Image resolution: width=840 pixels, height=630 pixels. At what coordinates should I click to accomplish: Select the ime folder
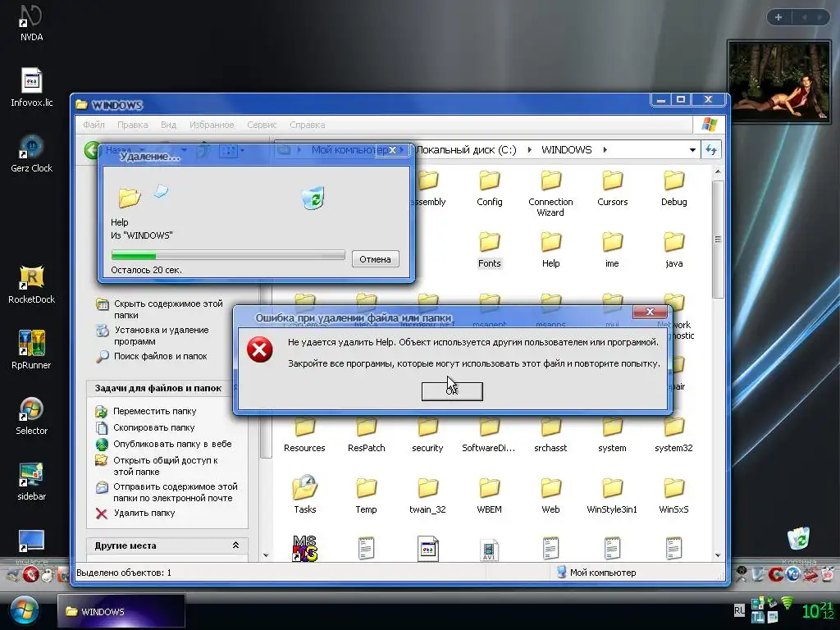(x=612, y=250)
